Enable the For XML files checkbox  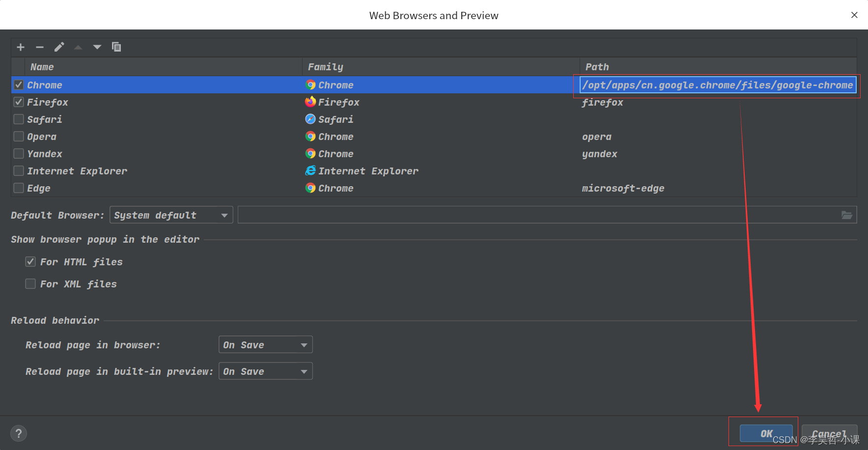pos(30,284)
